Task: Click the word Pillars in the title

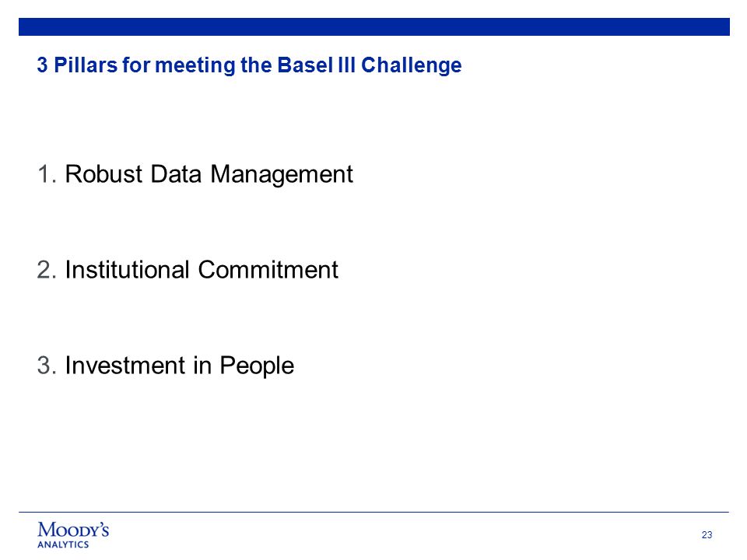Action: pos(86,65)
